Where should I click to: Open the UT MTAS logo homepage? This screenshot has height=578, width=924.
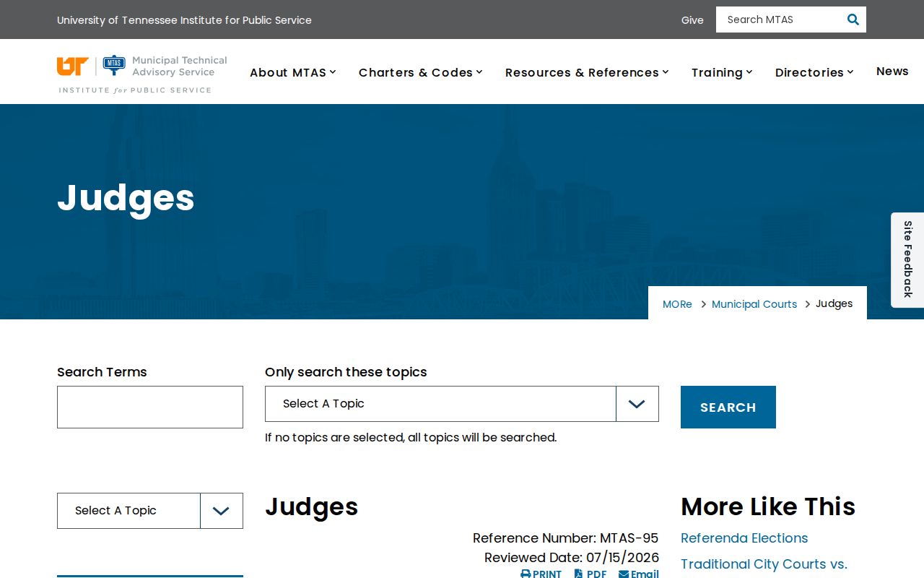[x=142, y=74]
